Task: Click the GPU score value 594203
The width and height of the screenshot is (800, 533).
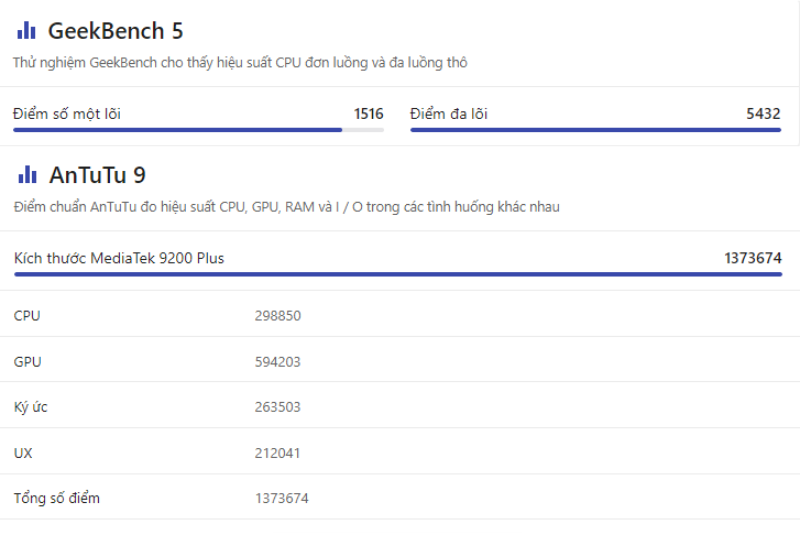Action: click(277, 362)
